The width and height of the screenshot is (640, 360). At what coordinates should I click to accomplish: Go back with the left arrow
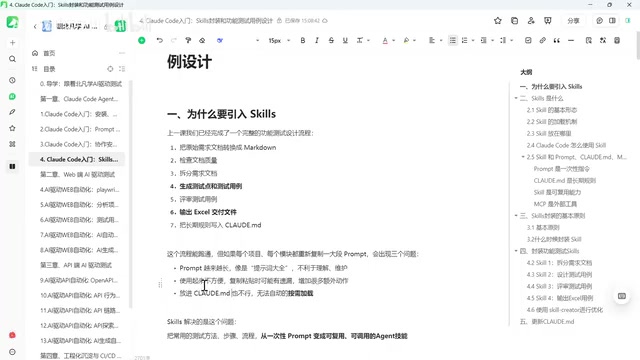tap(35, 27)
